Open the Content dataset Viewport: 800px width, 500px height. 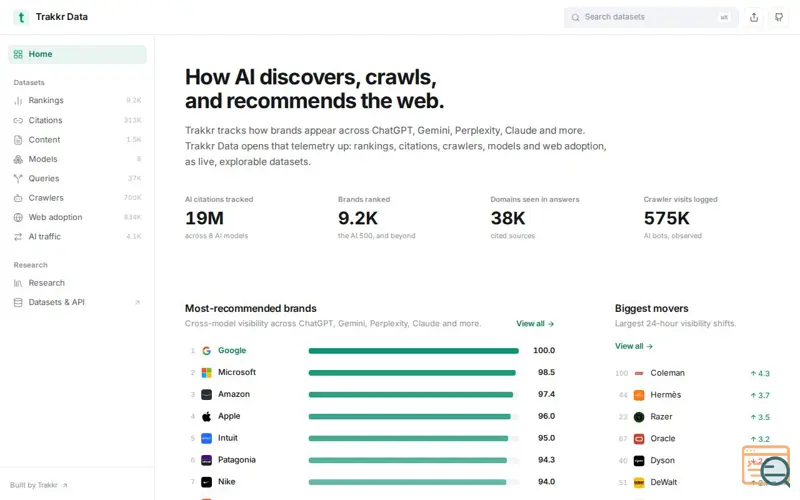pos(77,140)
